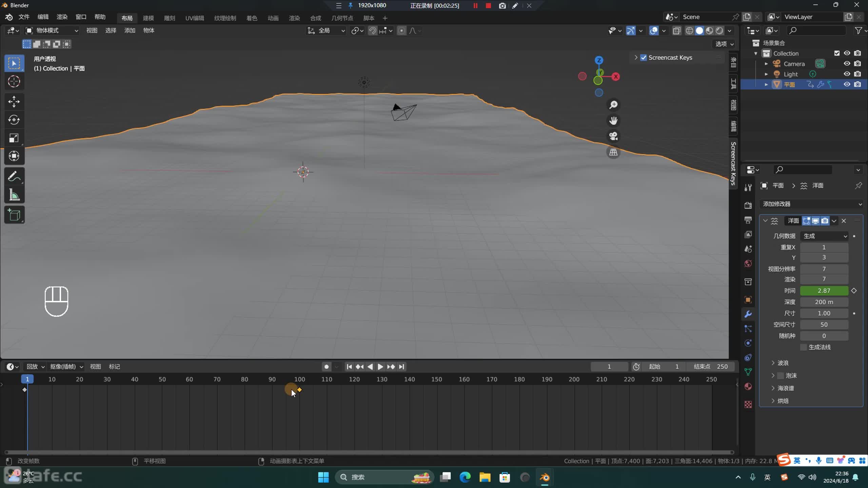The image size is (868, 488).
Task: Disable render for the Camera object
Action: point(857,63)
